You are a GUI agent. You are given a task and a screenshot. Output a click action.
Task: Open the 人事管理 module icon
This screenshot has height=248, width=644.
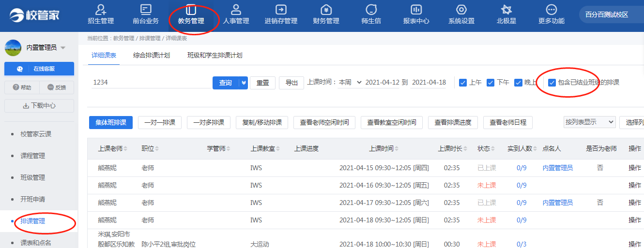click(236, 9)
